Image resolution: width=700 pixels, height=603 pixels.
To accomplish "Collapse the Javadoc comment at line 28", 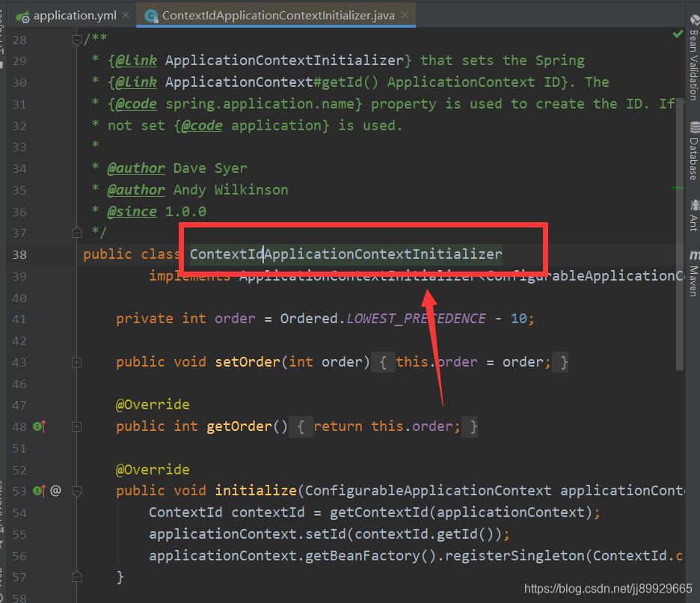I will tap(77, 40).
